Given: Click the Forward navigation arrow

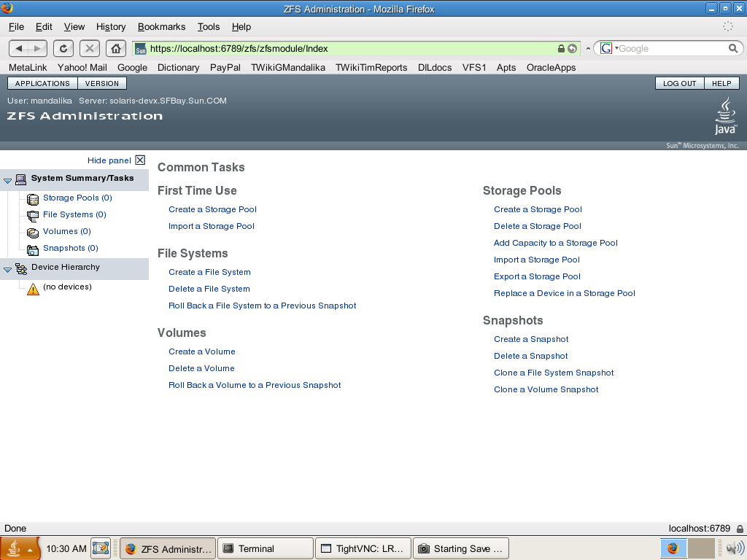Looking at the screenshot, I should (38, 48).
